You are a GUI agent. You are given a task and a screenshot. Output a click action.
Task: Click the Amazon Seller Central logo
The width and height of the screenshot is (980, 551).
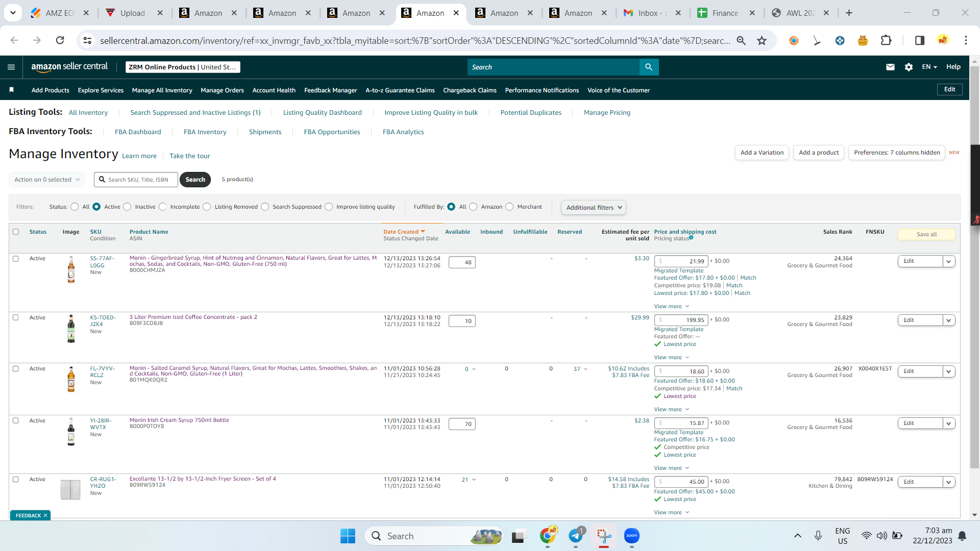[69, 67]
